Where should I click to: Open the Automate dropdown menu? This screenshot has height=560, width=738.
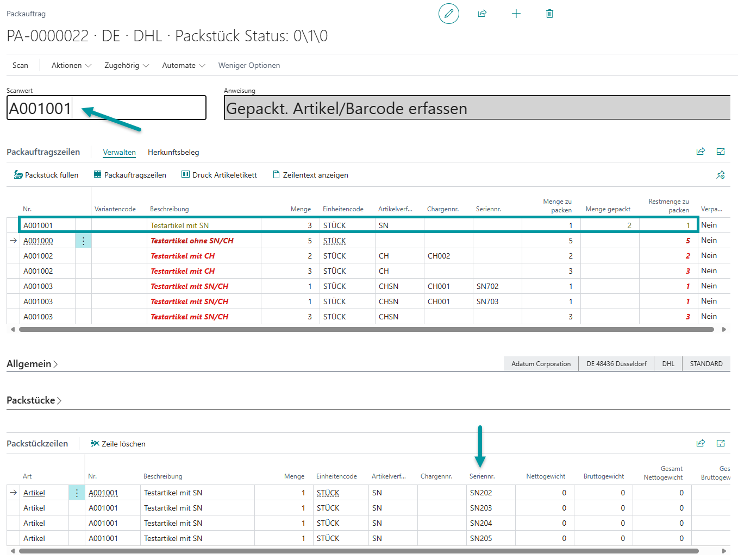coord(183,65)
